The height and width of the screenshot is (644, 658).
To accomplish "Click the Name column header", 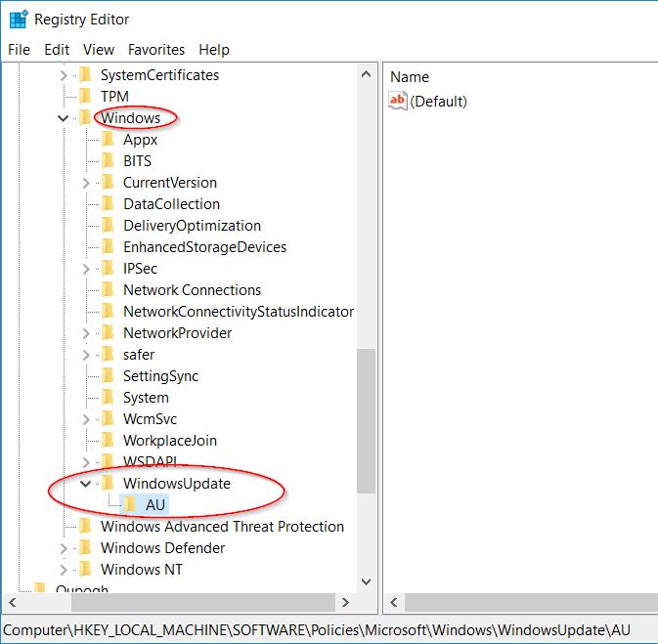I will pos(410,77).
